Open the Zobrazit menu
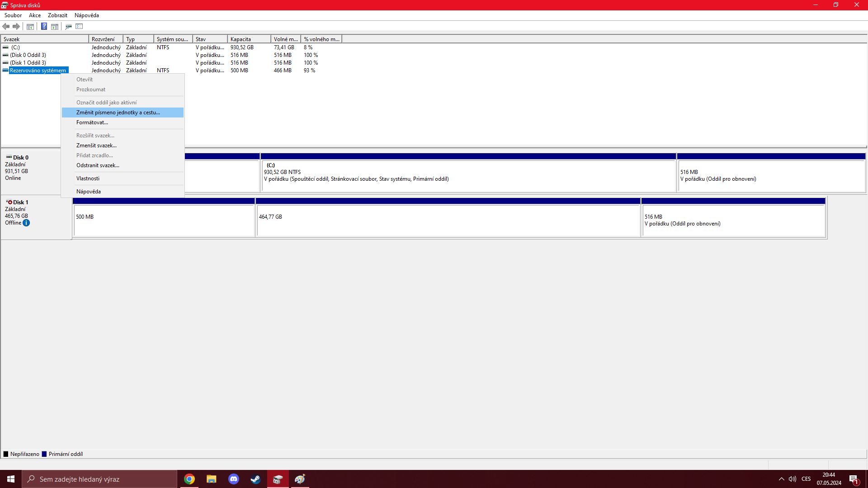868x488 pixels. (57, 15)
